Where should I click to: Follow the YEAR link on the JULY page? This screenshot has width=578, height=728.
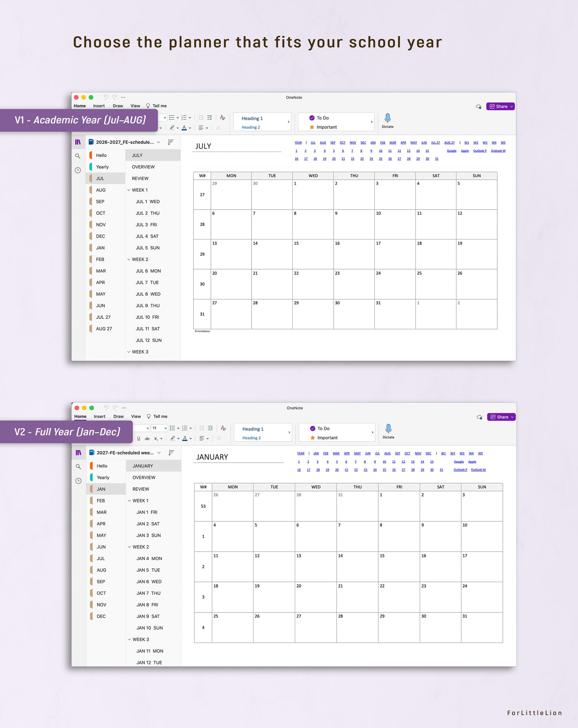298,142
